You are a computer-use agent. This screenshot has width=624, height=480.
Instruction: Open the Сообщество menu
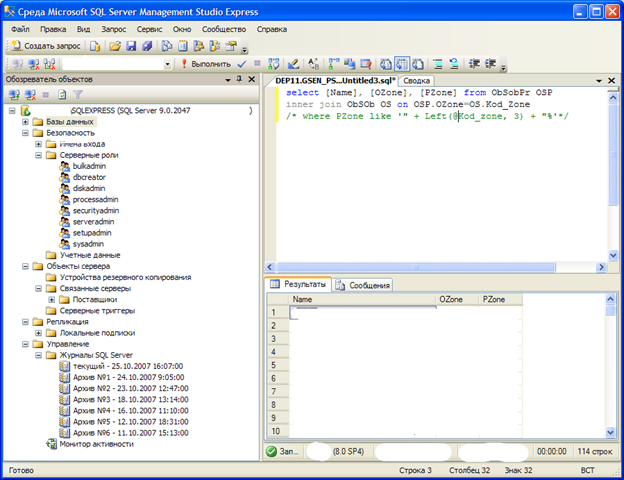click(224, 29)
